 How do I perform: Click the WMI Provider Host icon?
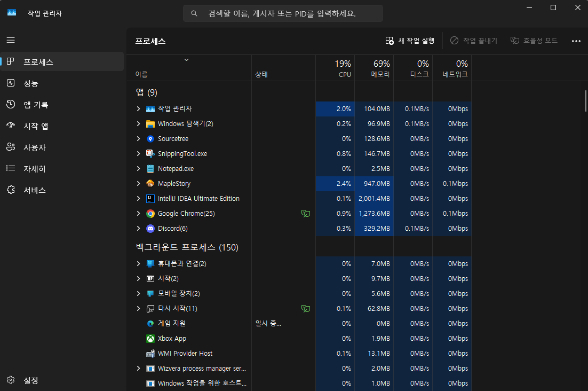pyautogui.click(x=150, y=354)
